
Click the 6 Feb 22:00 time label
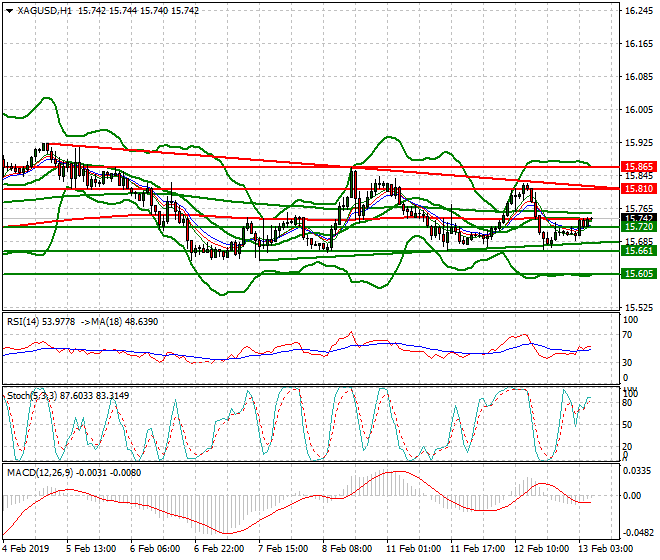pos(219,549)
